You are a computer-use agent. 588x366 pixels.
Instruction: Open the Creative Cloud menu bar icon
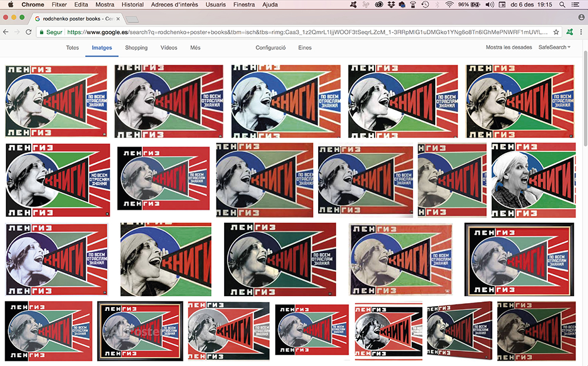[379, 5]
